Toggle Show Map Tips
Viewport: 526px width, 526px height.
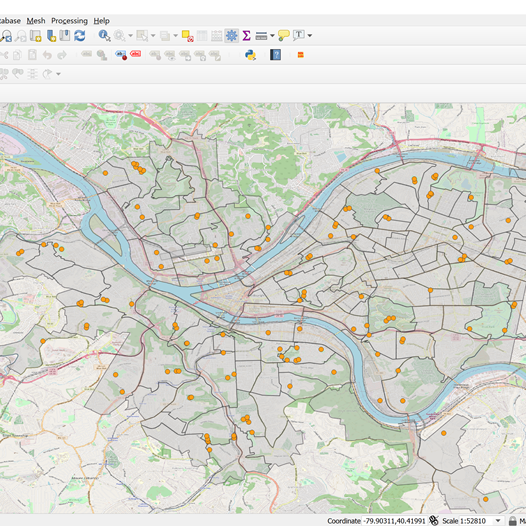pyautogui.click(x=284, y=36)
